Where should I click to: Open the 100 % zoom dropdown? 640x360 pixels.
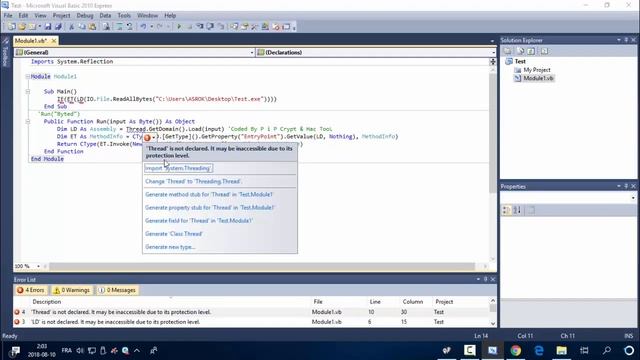tap(38, 266)
